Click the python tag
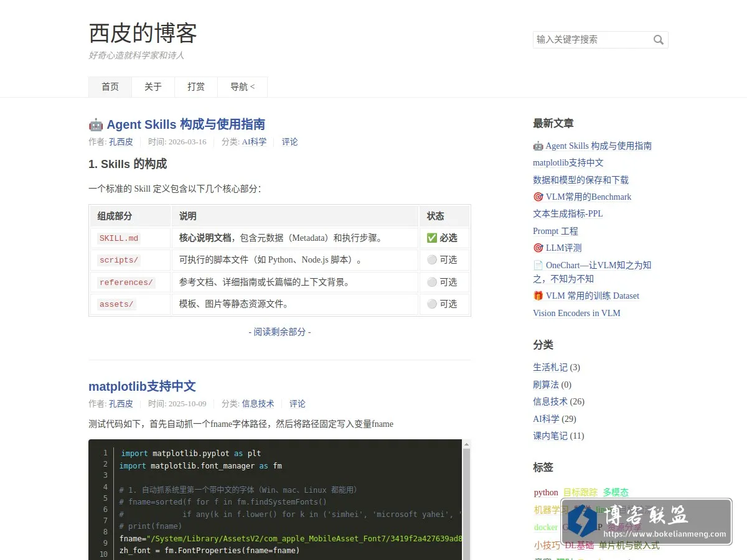 tap(546, 493)
